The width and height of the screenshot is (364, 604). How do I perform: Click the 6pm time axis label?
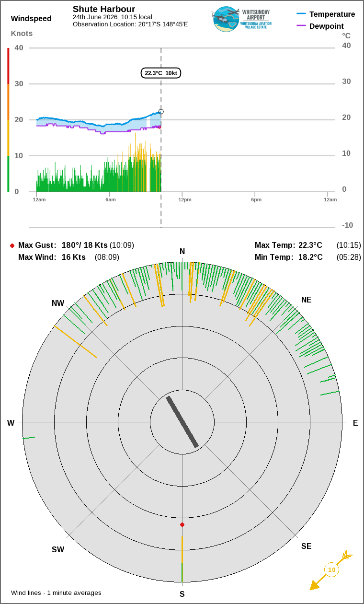256,199
